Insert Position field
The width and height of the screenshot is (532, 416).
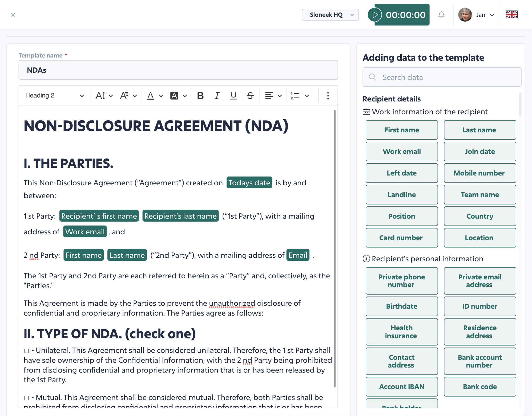coord(402,216)
